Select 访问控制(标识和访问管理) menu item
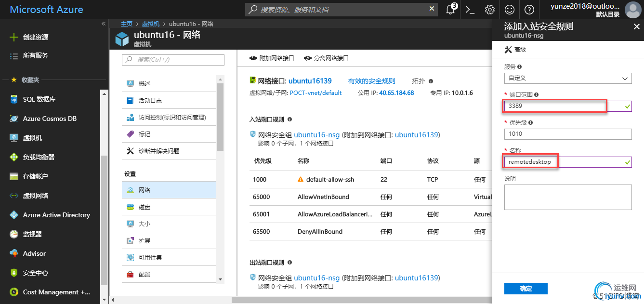The image size is (644, 304). (x=169, y=118)
